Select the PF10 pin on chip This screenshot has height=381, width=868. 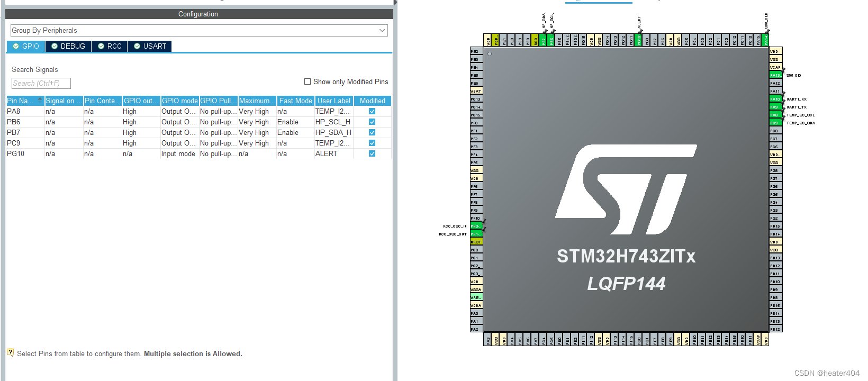click(x=476, y=218)
